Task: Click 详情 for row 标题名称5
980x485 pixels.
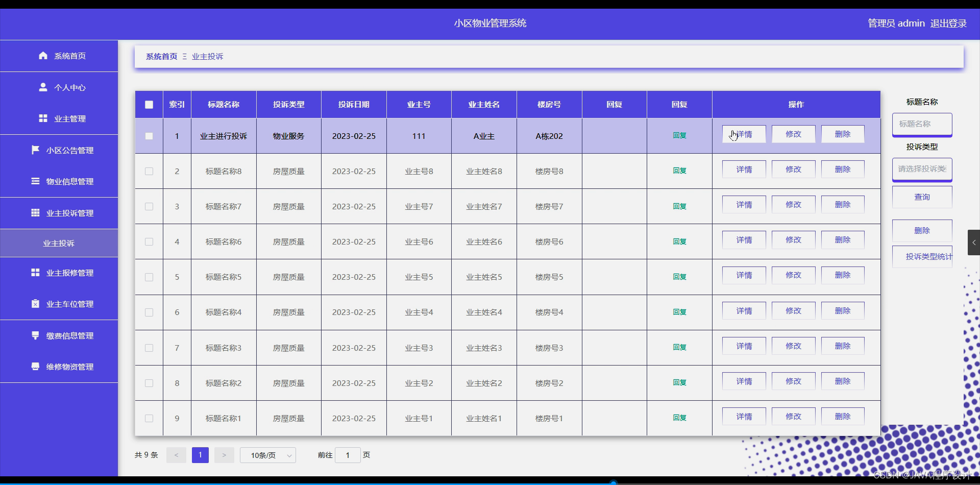Action: tap(744, 275)
